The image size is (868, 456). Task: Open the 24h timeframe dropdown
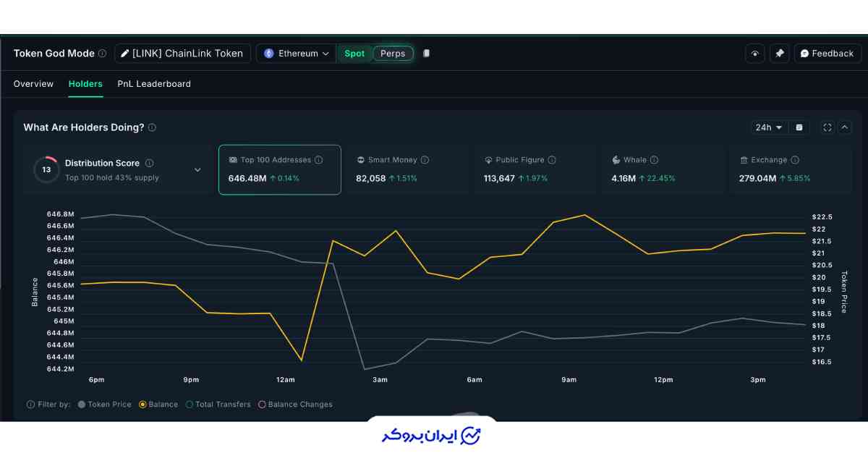[x=770, y=127]
